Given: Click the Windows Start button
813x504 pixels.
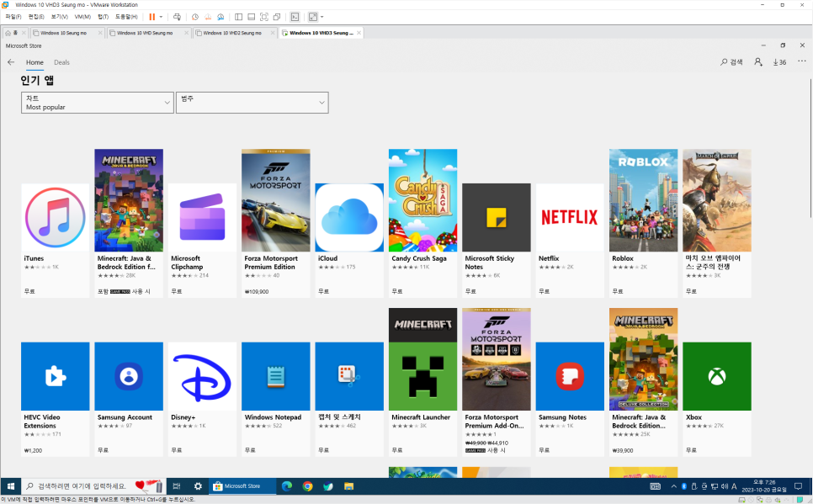Looking at the screenshot, I should pos(10,486).
